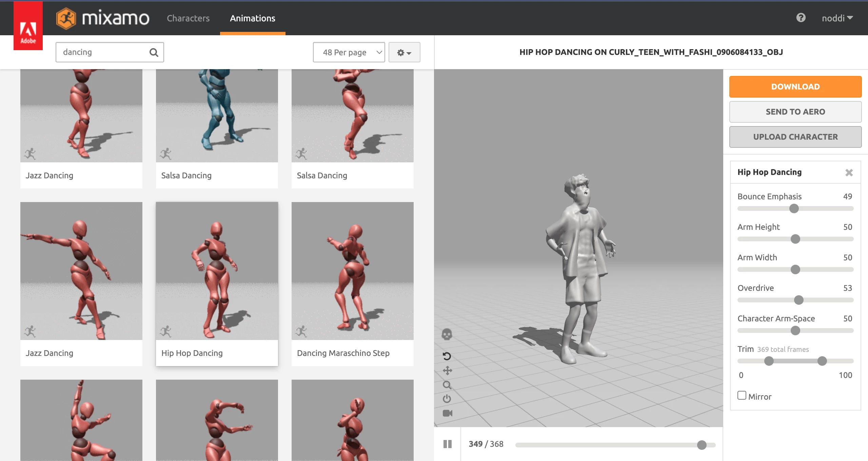Remove Hip Hop Dancing with X
This screenshot has width=868, height=461.
849,173
